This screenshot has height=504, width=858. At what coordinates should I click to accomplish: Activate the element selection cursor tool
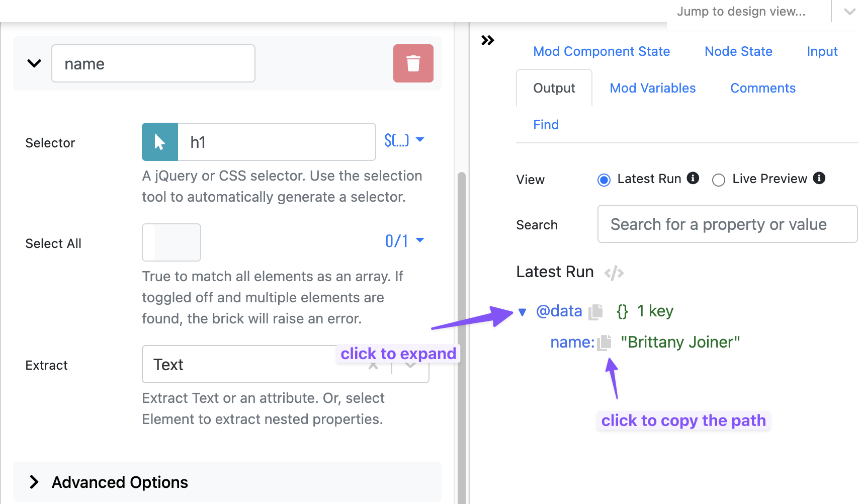pos(160,142)
